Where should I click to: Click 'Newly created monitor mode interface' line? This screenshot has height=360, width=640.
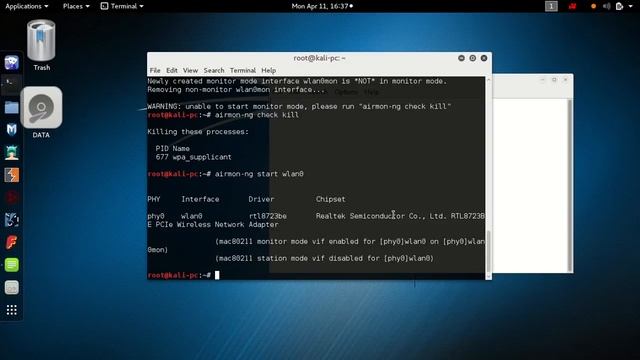[x=297, y=81]
